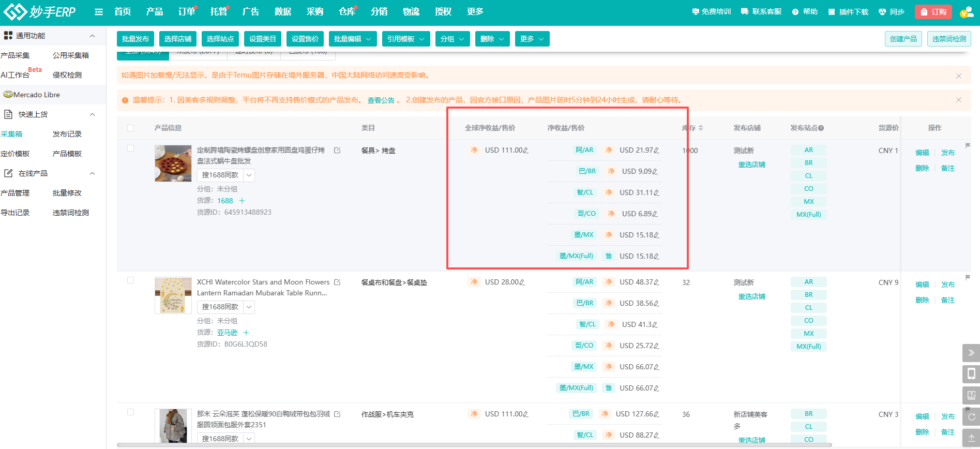Click the first product thumbnail image
Viewport: 980px width, 449px height.
point(173,163)
